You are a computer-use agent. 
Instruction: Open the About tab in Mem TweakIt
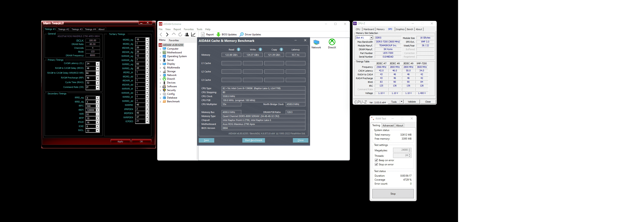click(x=101, y=29)
